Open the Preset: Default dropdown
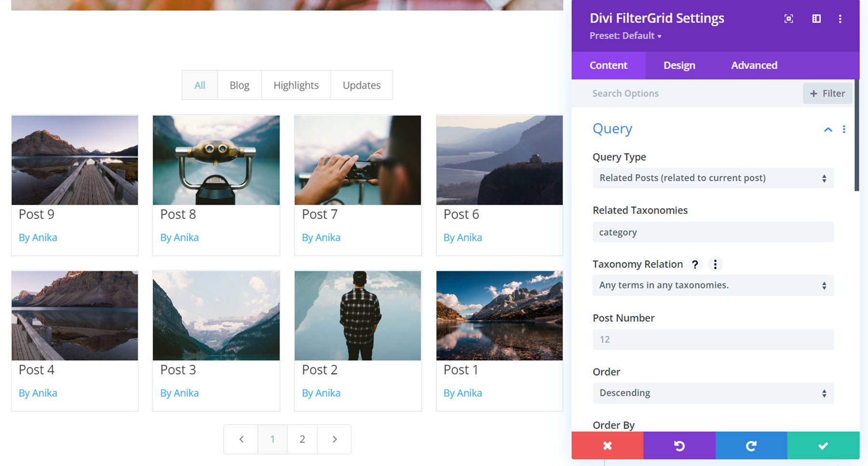 pos(625,36)
